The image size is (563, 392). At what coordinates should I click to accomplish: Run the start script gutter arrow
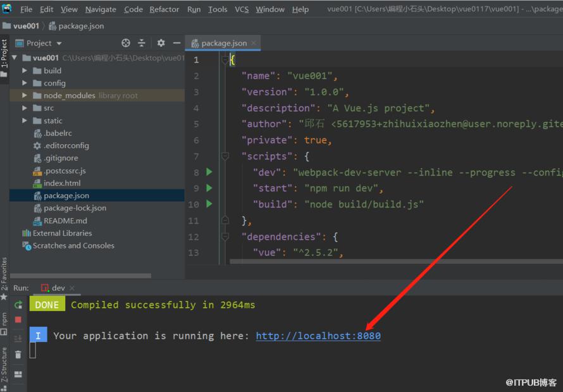coord(209,188)
